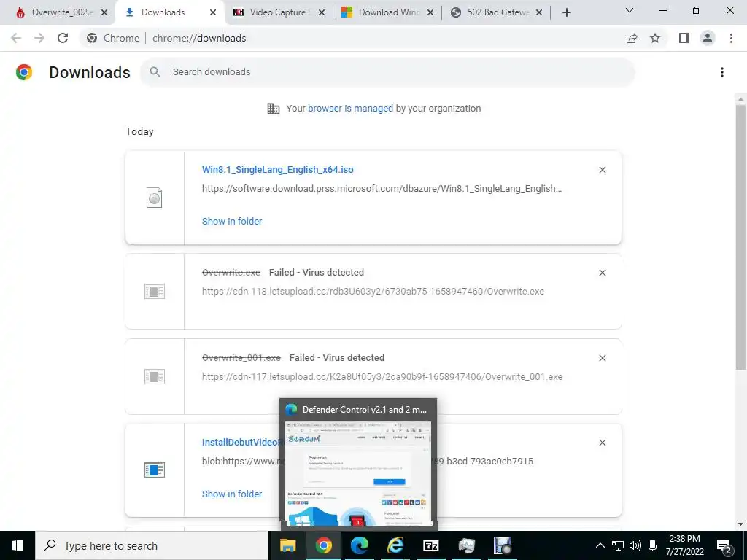Open Chrome's three-dot main menu
The image size is (747, 560).
pos(731,38)
